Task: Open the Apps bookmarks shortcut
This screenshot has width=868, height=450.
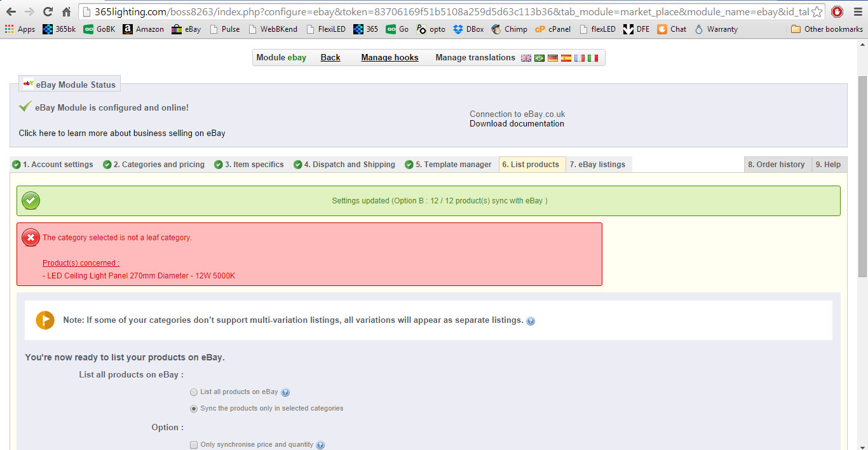Action: (20, 29)
